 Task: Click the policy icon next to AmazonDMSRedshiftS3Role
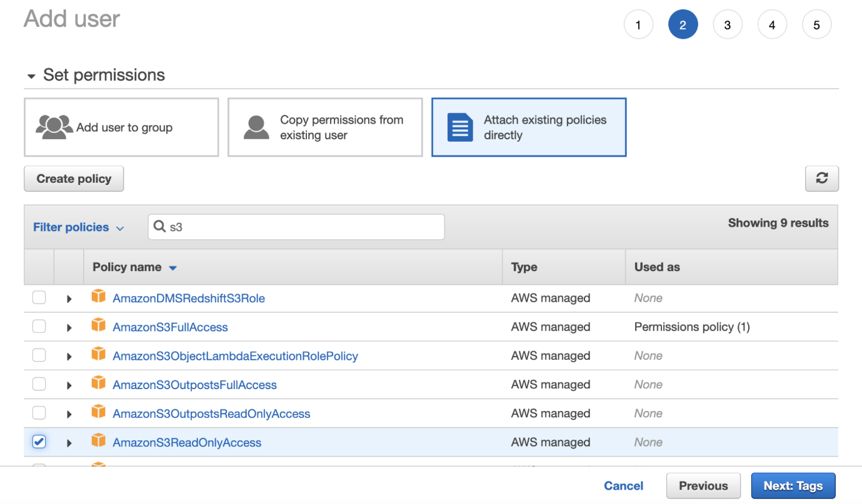click(98, 297)
